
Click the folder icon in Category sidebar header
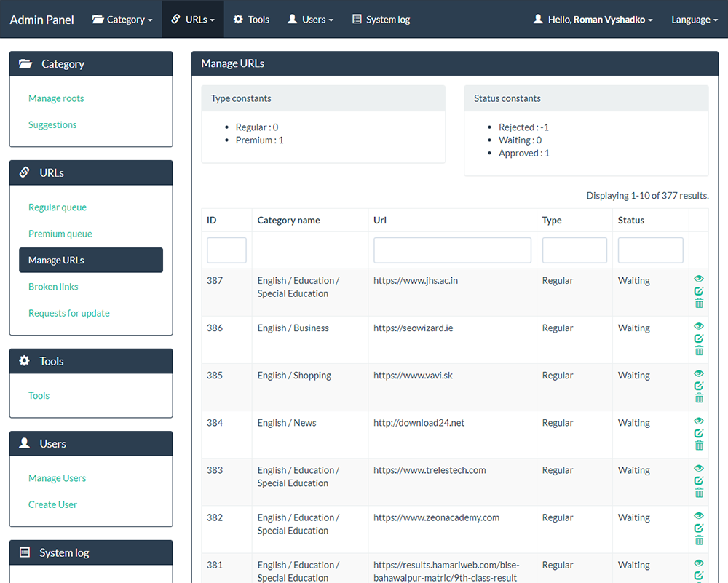[25, 63]
